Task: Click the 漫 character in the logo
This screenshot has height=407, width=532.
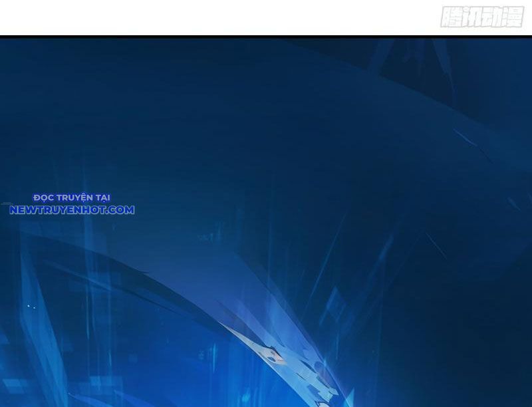Action: pyautogui.click(x=513, y=17)
